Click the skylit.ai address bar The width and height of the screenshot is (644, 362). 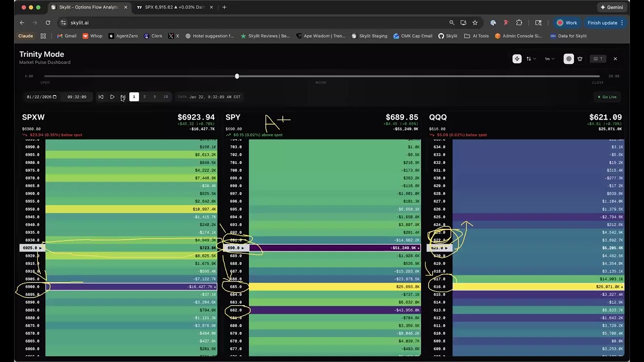[252, 23]
